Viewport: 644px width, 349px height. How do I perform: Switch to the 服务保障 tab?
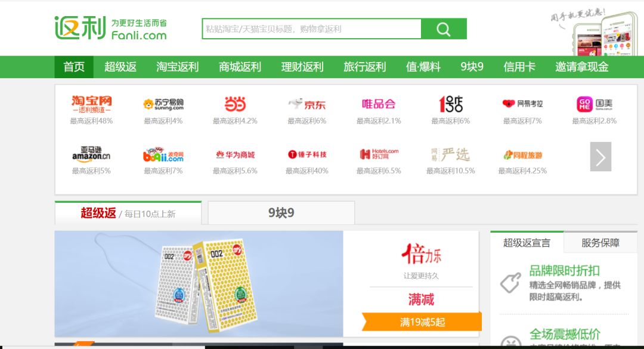pyautogui.click(x=600, y=243)
